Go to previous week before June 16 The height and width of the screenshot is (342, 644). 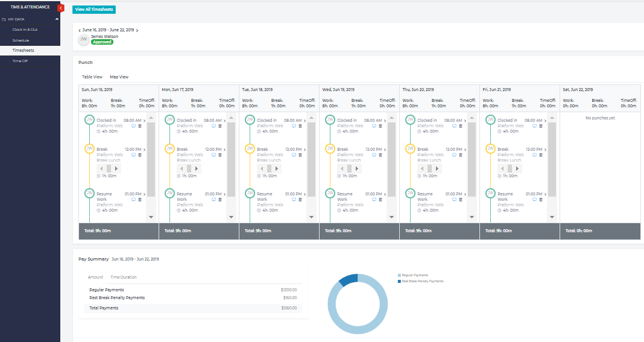tap(80, 30)
